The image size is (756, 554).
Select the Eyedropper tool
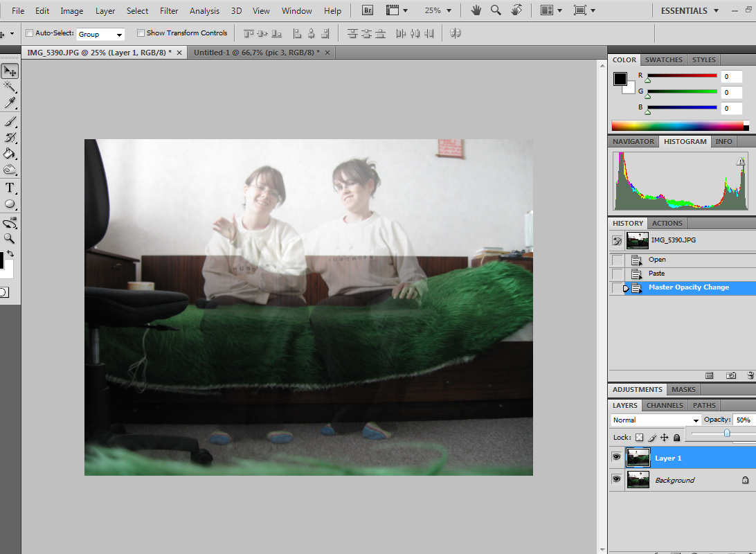point(10,102)
